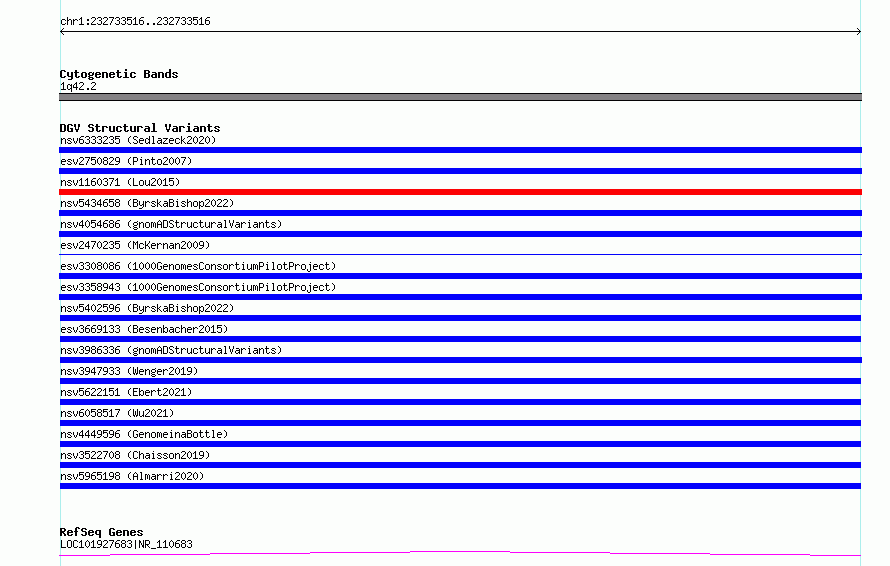Open the DGV Structural Variants track title

click(x=140, y=128)
